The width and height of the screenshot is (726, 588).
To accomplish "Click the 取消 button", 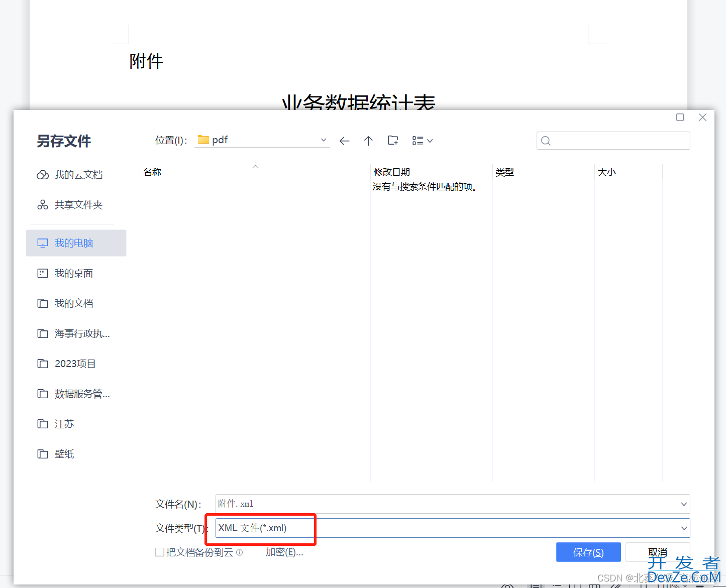I will (x=658, y=552).
